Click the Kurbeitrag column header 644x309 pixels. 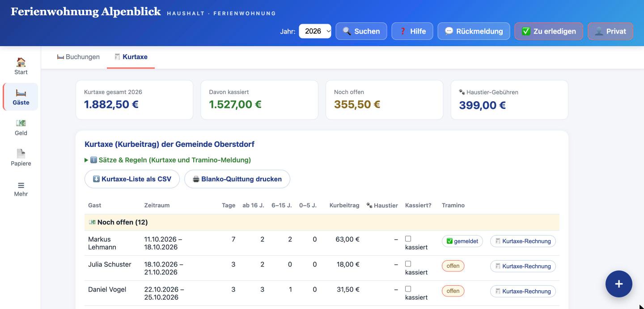coord(344,205)
